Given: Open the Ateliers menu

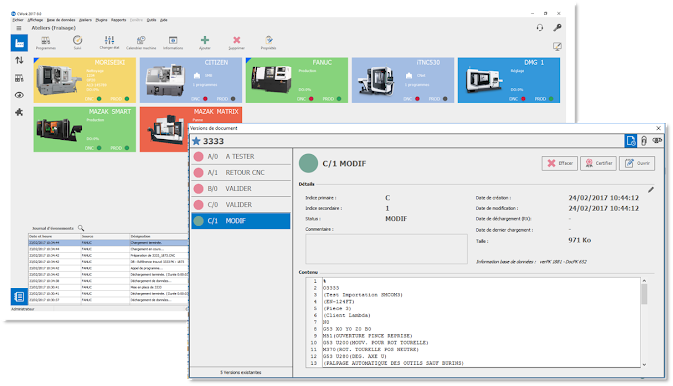Looking at the screenshot, I should [85, 20].
